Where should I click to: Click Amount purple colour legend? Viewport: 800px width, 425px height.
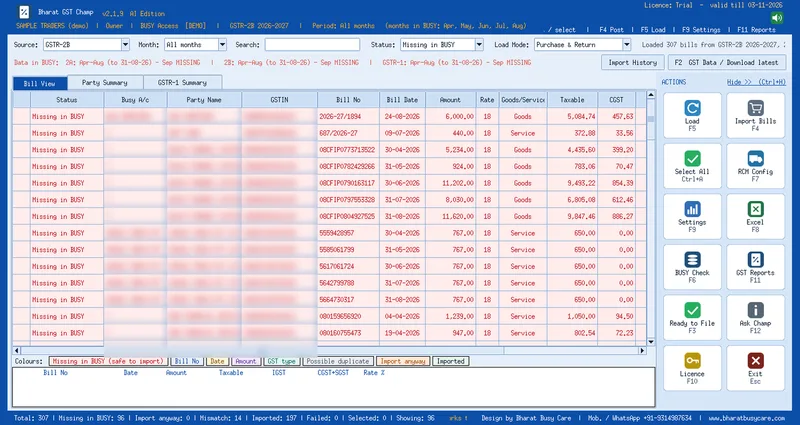246,361
